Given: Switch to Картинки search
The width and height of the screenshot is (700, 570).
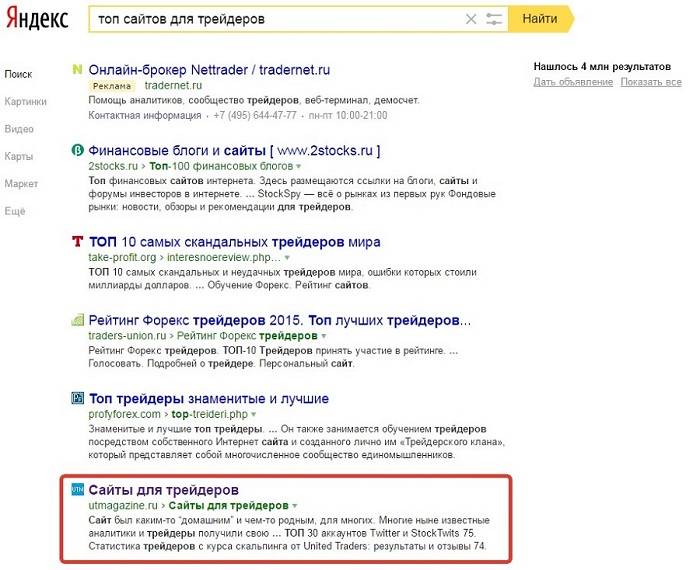Looking at the screenshot, I should click(x=25, y=102).
